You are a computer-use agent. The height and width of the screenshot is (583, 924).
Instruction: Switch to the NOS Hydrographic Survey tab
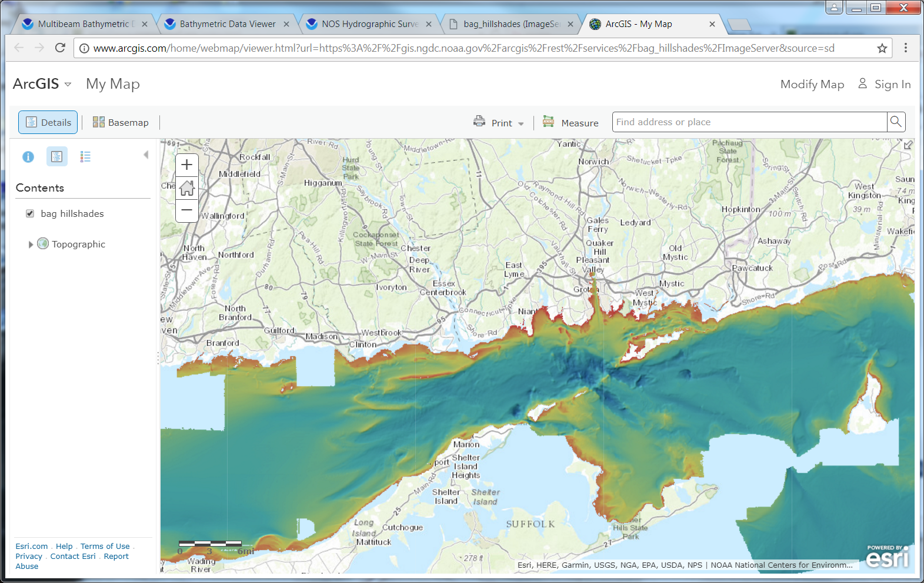pos(369,24)
